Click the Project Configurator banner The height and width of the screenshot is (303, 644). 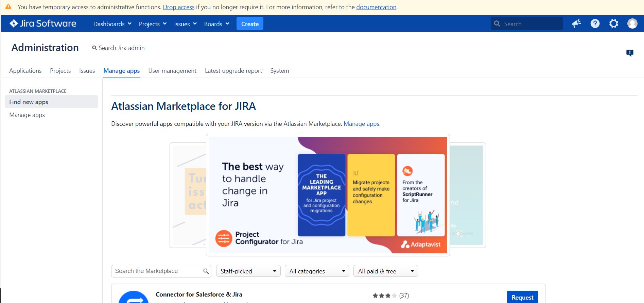[328, 195]
